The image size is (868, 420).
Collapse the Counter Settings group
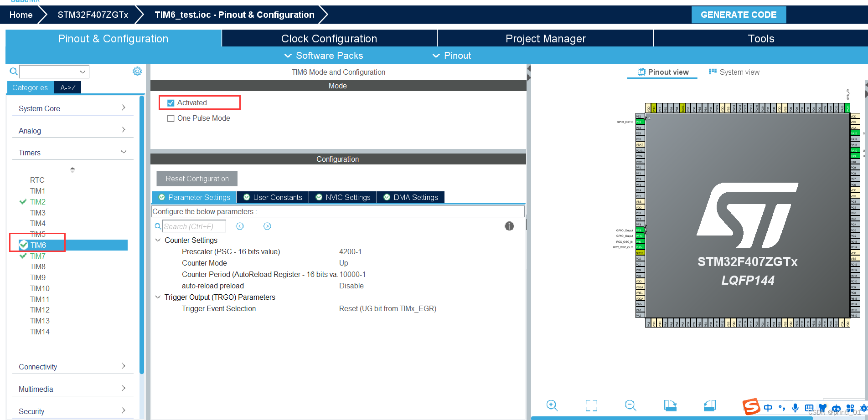(x=158, y=240)
